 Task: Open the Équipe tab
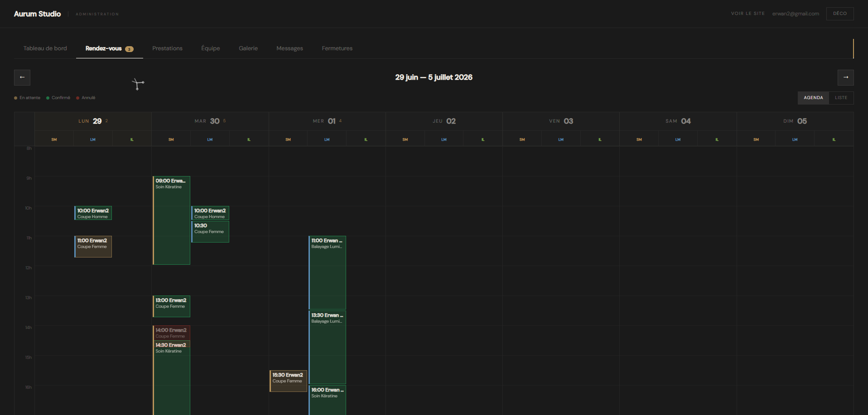pyautogui.click(x=211, y=48)
